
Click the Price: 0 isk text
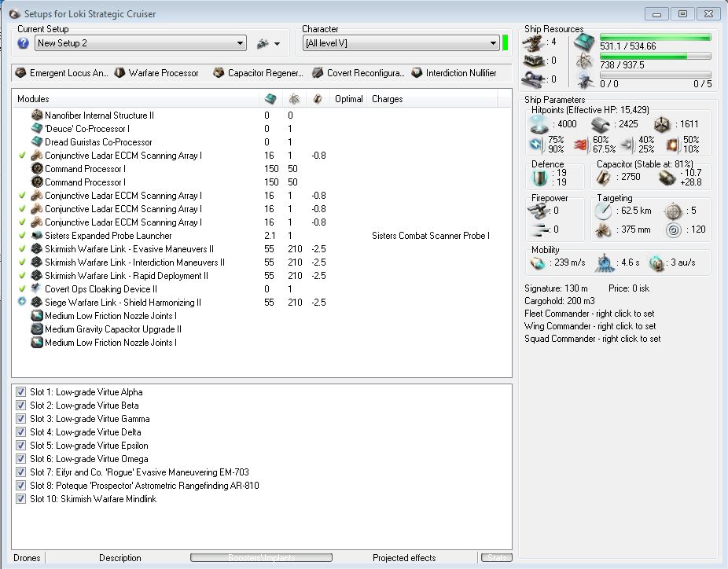(629, 288)
